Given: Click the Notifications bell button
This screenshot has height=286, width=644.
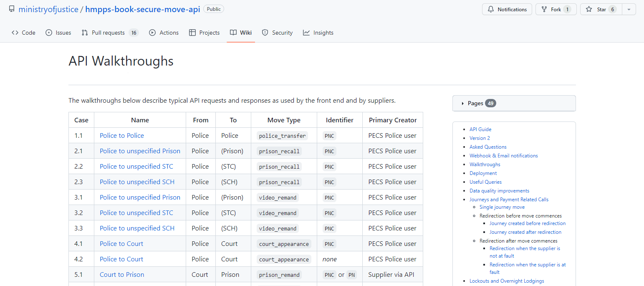Looking at the screenshot, I should [x=507, y=9].
